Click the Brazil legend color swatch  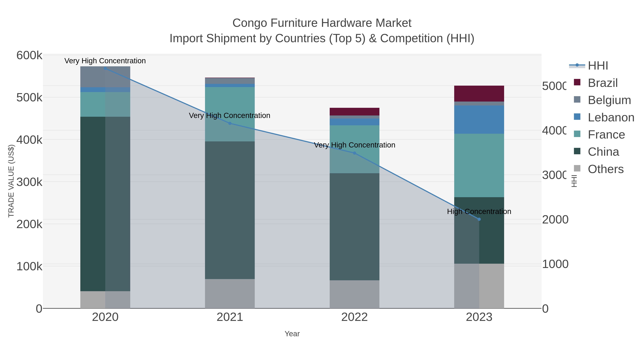pyautogui.click(x=577, y=82)
